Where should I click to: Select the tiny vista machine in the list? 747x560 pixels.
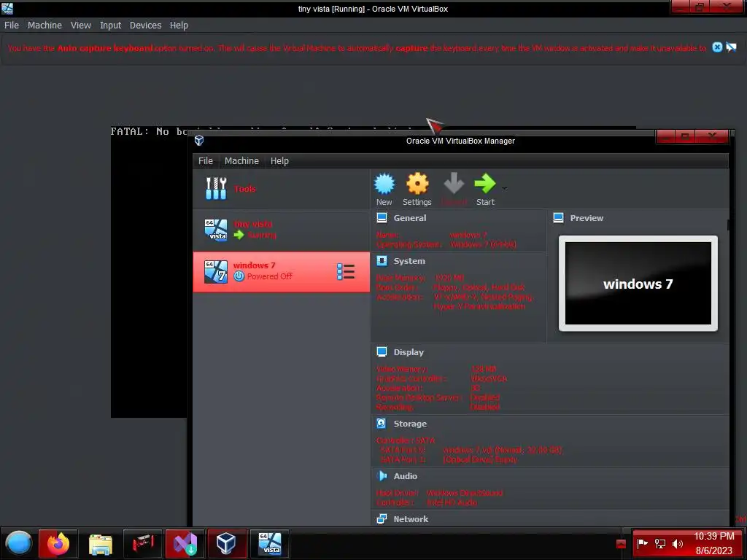[281, 230]
